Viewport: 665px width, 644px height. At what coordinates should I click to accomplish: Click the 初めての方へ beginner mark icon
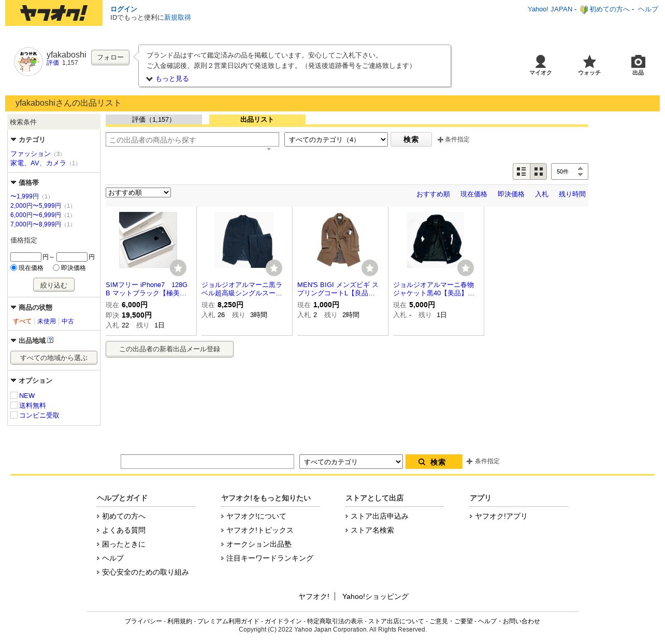(584, 9)
